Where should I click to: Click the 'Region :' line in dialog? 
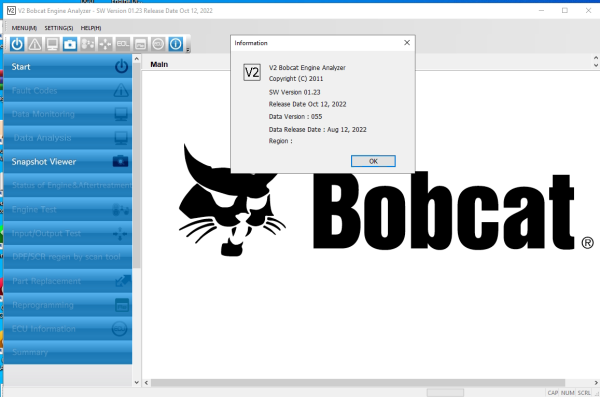point(280,141)
